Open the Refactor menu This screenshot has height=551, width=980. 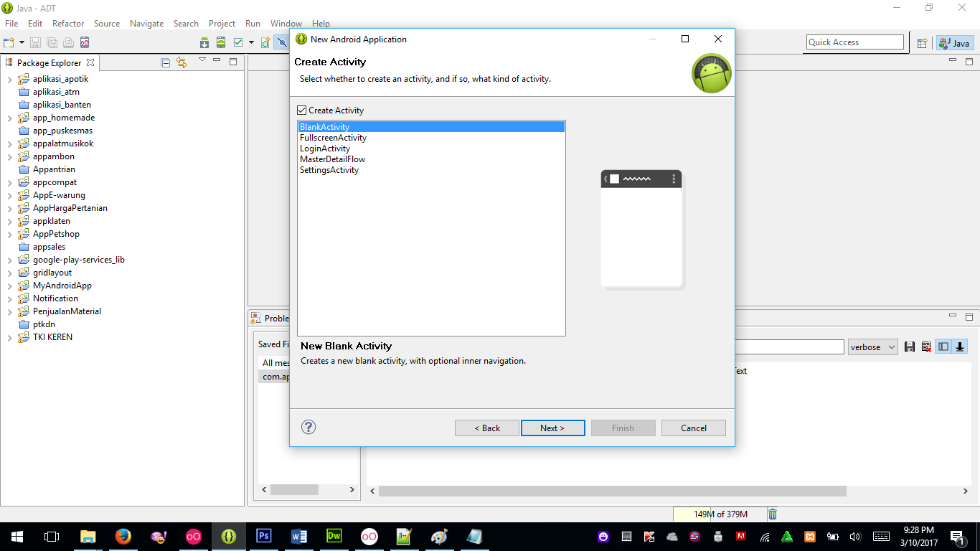coord(68,24)
